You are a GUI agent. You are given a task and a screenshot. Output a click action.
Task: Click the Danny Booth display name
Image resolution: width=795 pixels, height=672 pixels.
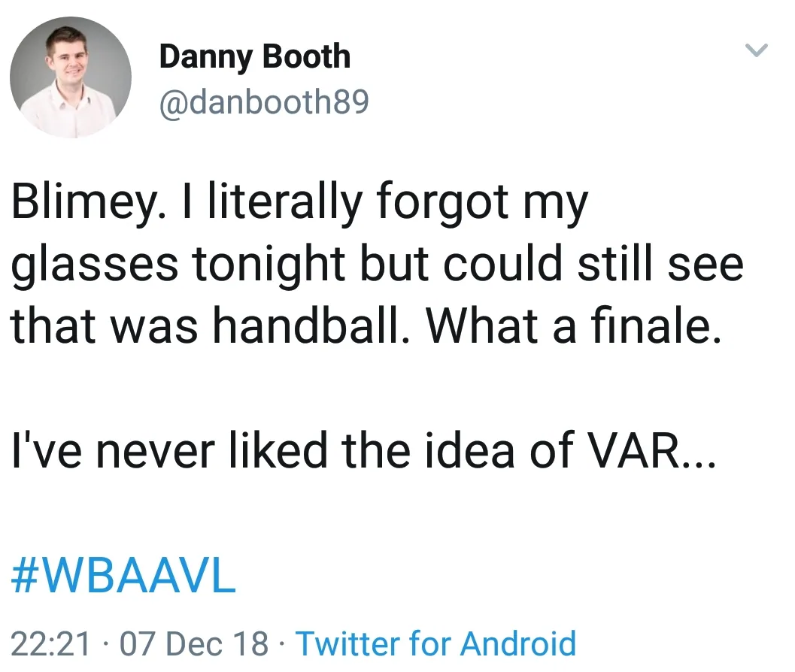(254, 56)
